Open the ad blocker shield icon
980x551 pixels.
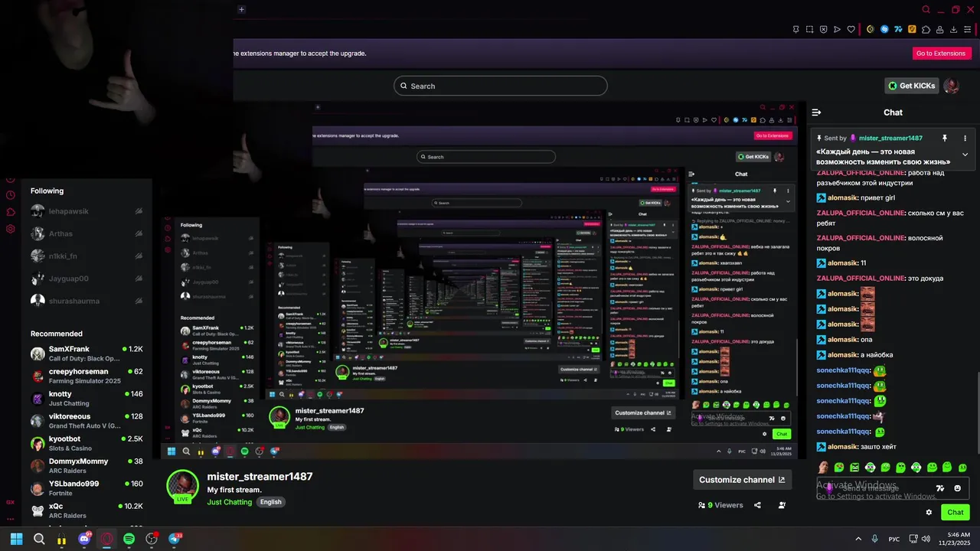tap(823, 29)
